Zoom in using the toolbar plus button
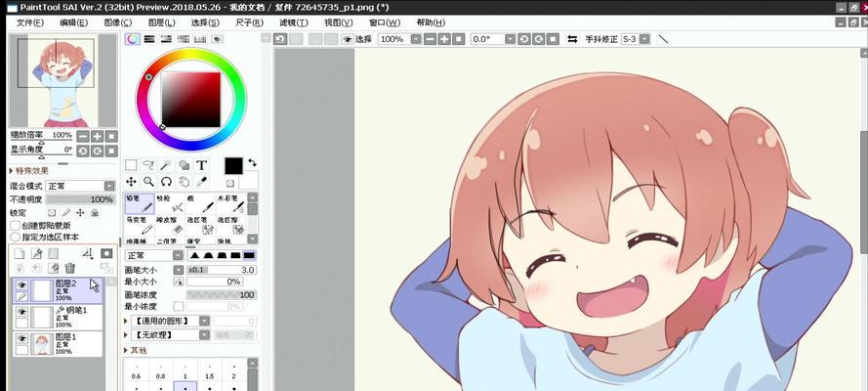 click(x=444, y=39)
